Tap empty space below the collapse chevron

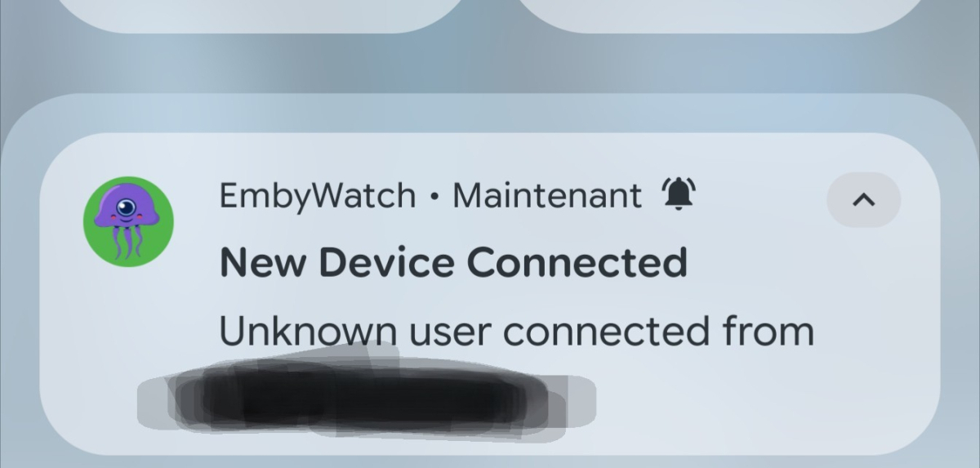[863, 327]
